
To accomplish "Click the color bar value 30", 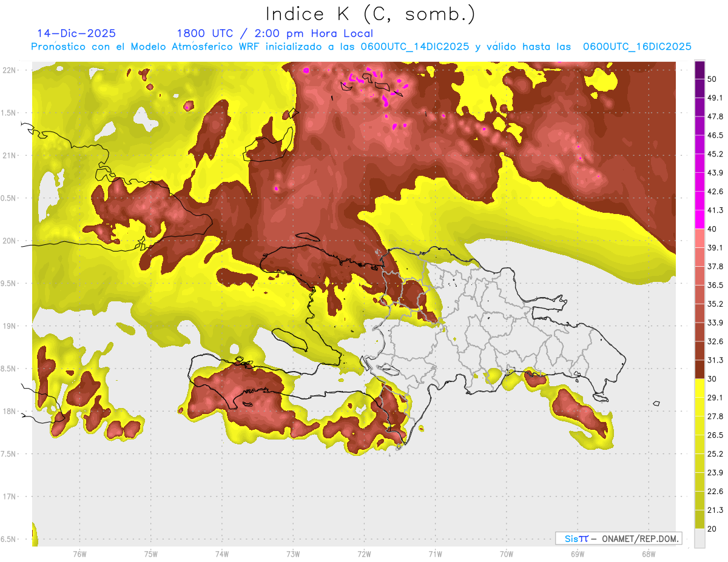I will coord(713,379).
